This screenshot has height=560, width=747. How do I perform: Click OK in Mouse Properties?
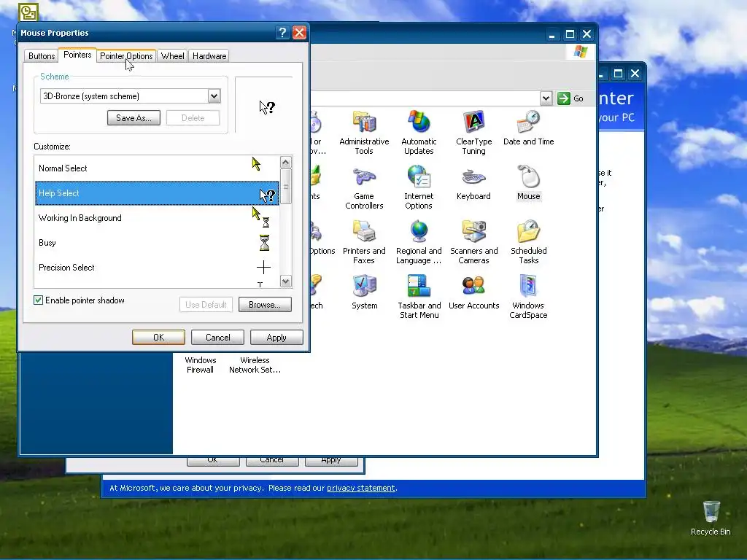pos(158,337)
